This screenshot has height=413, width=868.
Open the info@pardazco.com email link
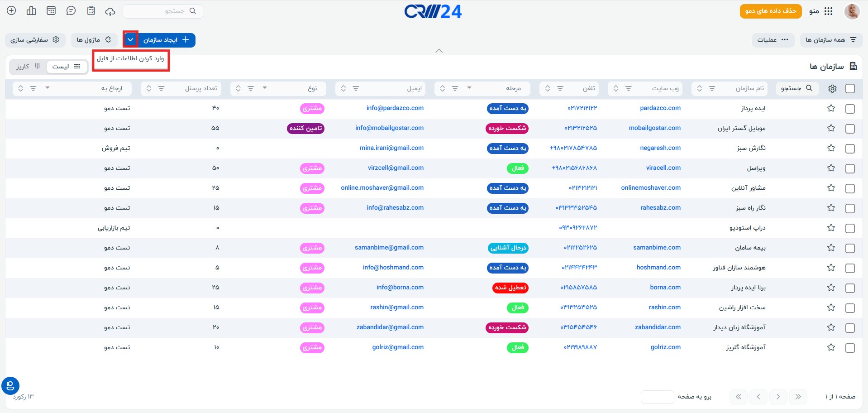[x=395, y=108]
